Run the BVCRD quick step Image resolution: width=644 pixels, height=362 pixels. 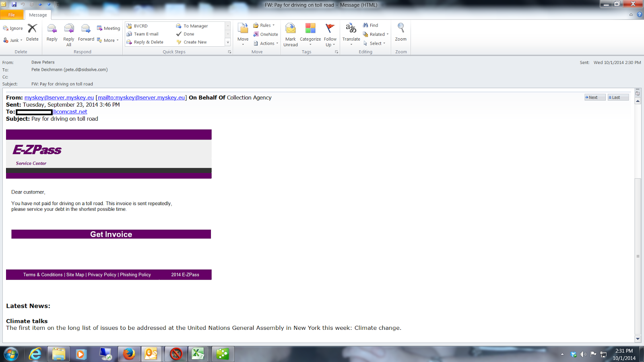137,26
